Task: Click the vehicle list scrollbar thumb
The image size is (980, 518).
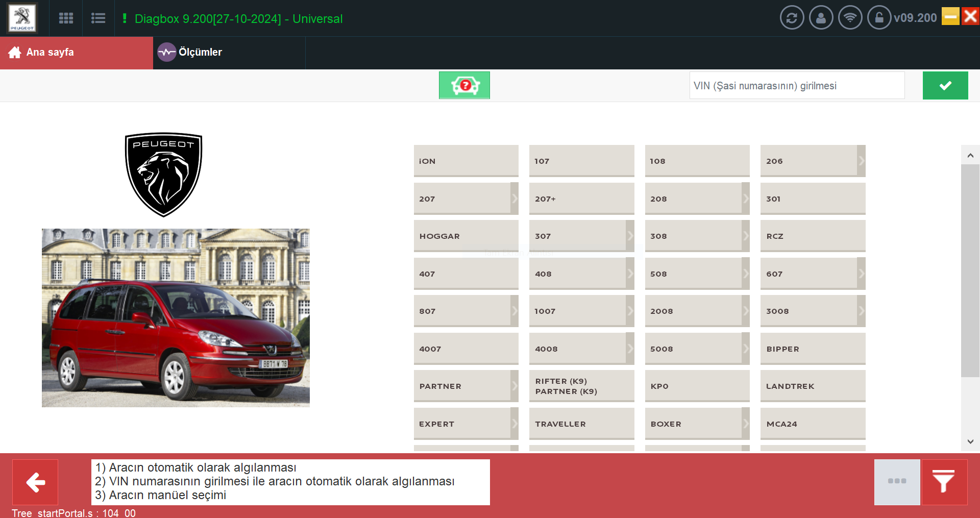Action: coord(970,270)
